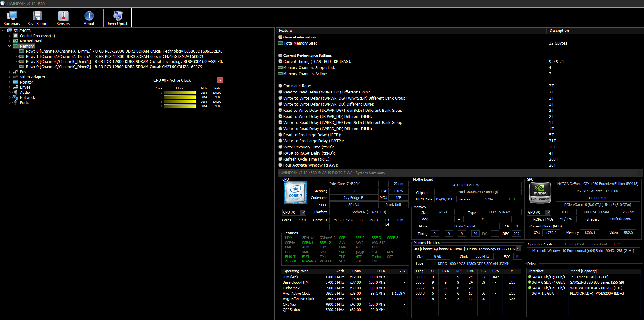Click the Intel Core i7-4820K name field

click(344, 184)
